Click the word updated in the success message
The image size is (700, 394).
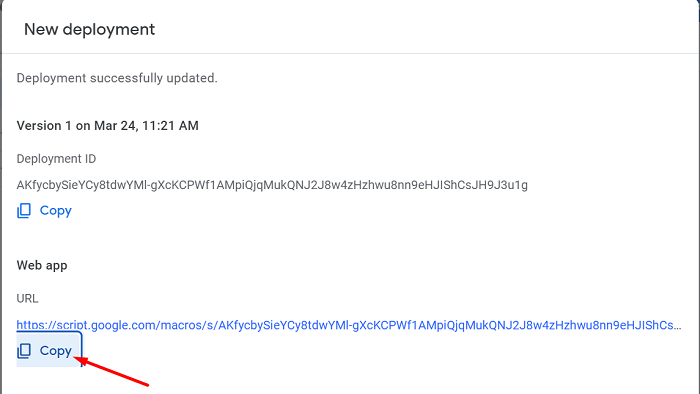click(x=192, y=78)
